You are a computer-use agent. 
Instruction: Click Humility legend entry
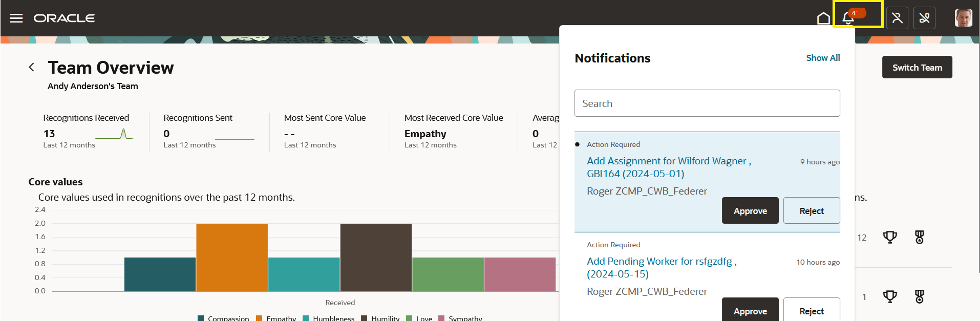[380, 318]
